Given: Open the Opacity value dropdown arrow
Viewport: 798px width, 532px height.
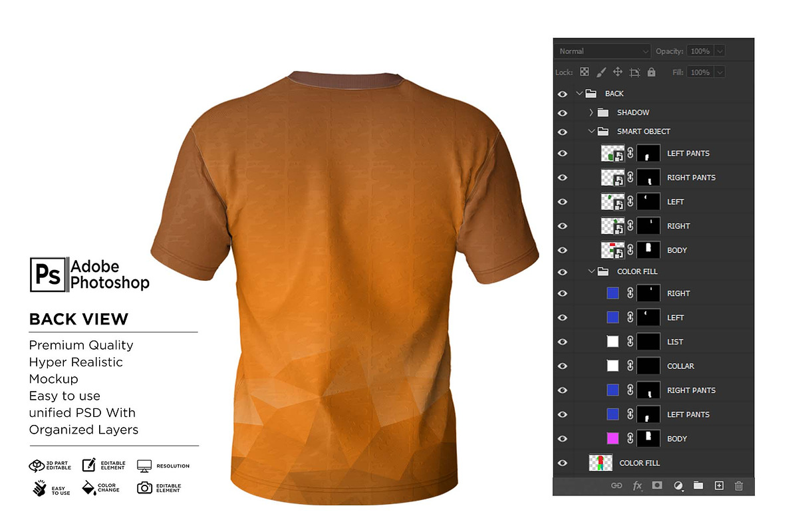Looking at the screenshot, I should point(720,51).
